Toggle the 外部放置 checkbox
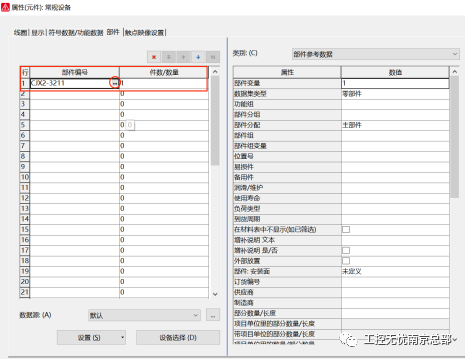466x360 pixels. tap(346, 261)
